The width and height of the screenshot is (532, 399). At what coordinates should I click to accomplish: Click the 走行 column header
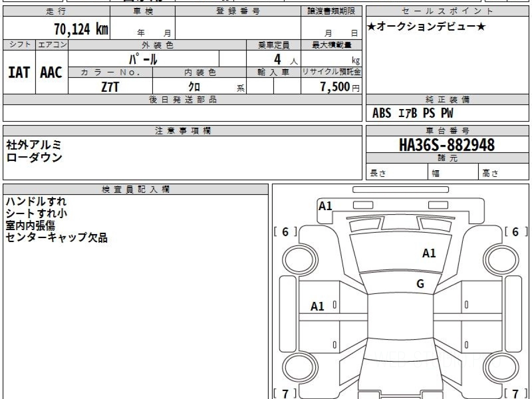(56, 11)
